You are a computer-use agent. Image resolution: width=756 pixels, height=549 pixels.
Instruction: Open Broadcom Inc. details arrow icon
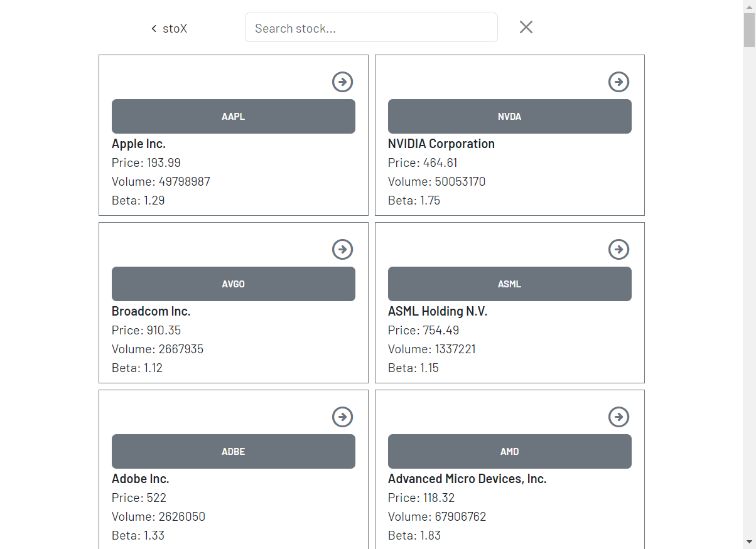click(x=343, y=249)
